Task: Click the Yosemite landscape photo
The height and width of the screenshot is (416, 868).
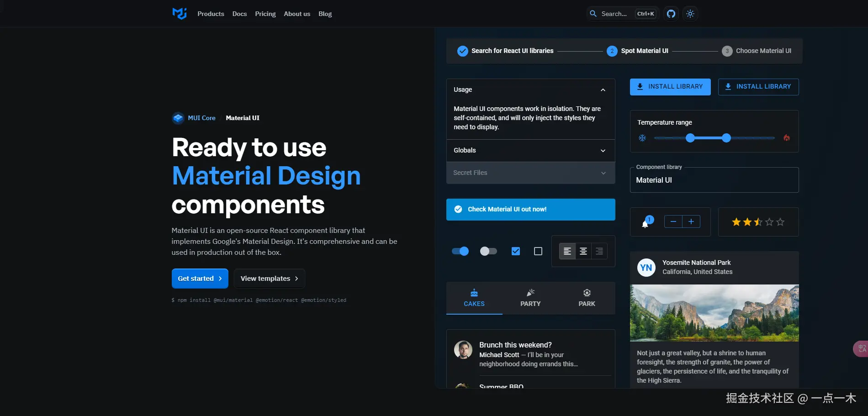Action: click(715, 313)
